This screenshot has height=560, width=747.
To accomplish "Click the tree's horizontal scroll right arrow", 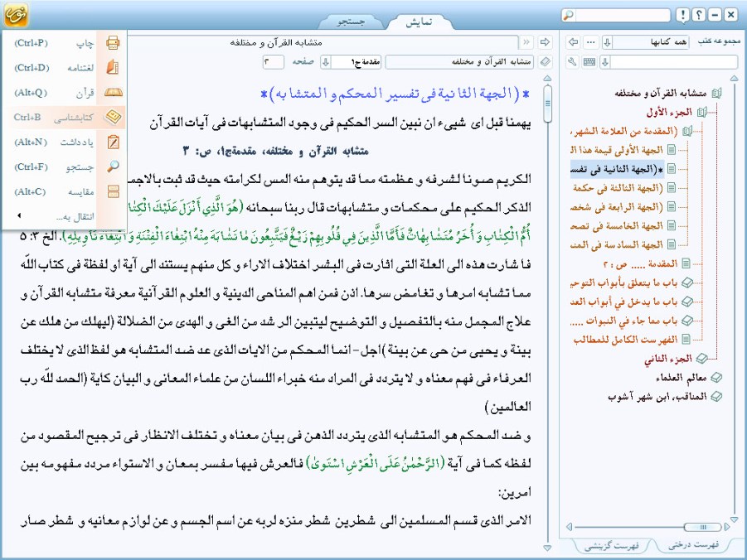I will click(726, 527).
